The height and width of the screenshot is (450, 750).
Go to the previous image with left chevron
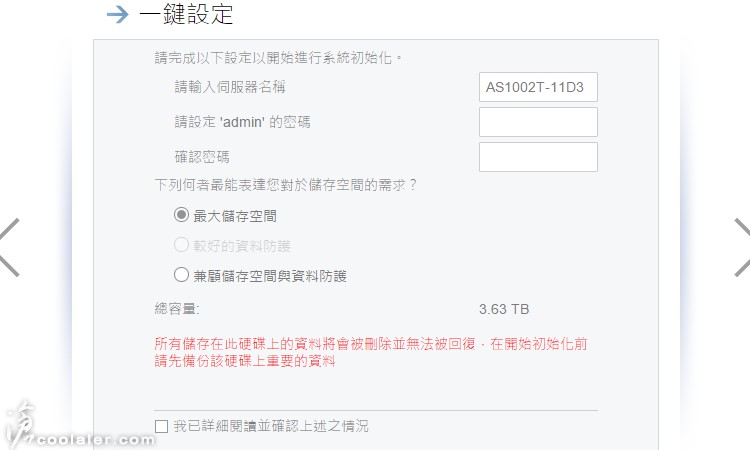10,247
